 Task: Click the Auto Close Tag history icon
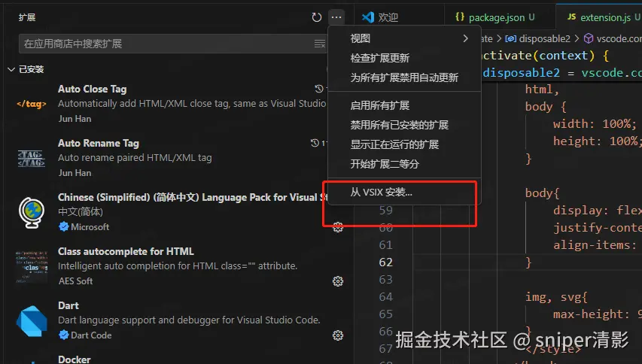(319, 89)
